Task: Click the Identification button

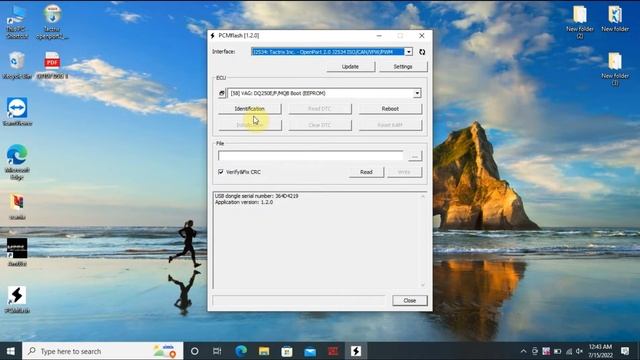Action: click(x=250, y=109)
